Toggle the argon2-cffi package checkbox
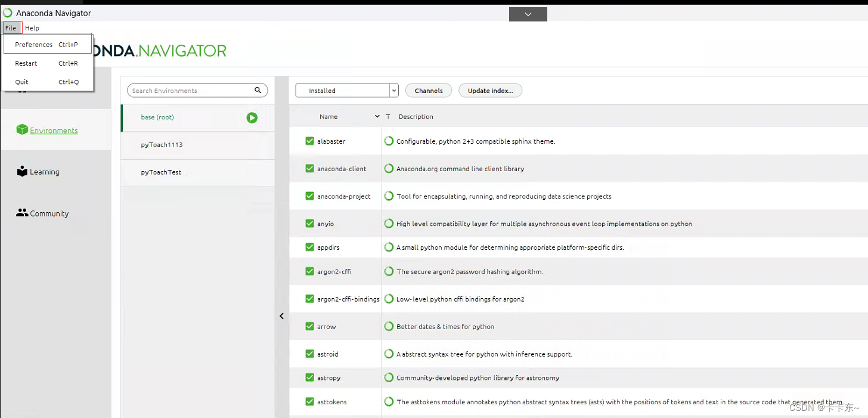 point(309,271)
